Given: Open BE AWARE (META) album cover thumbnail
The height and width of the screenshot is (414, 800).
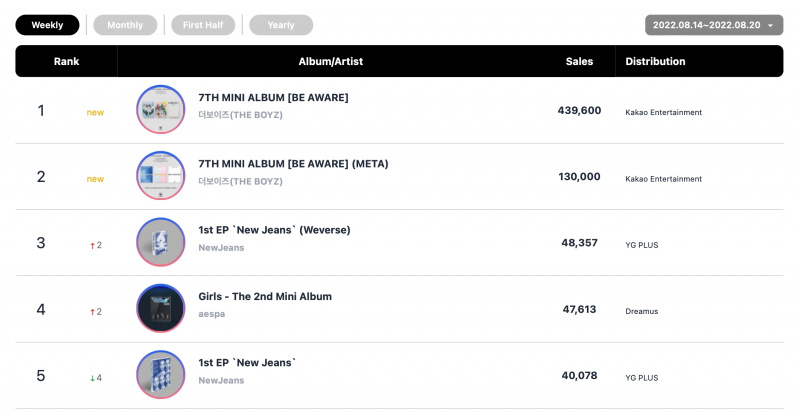Looking at the screenshot, I should click(161, 176).
